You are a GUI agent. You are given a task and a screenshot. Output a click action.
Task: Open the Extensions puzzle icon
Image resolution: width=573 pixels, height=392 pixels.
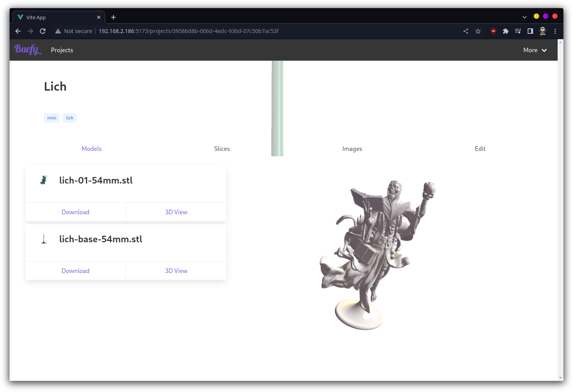[506, 31]
